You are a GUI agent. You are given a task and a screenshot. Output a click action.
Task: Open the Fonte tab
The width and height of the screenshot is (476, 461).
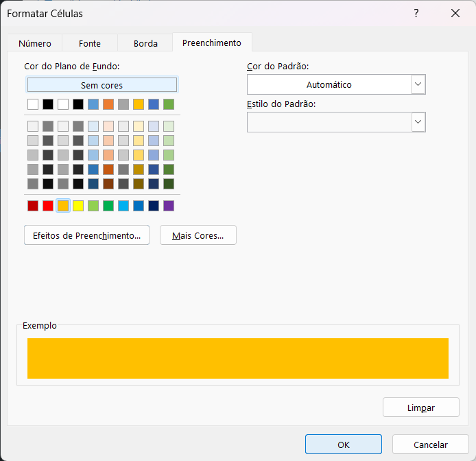point(90,43)
